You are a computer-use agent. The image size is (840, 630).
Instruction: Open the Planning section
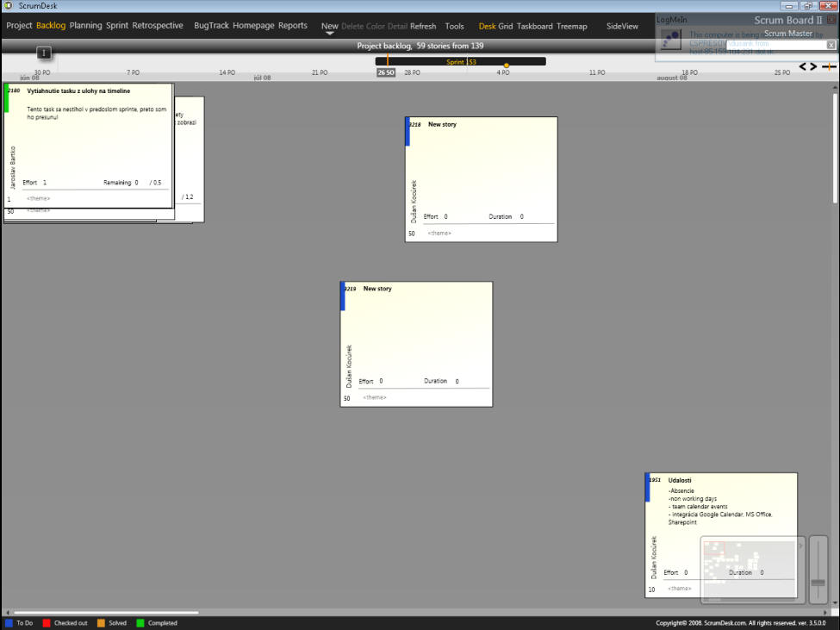(x=85, y=26)
